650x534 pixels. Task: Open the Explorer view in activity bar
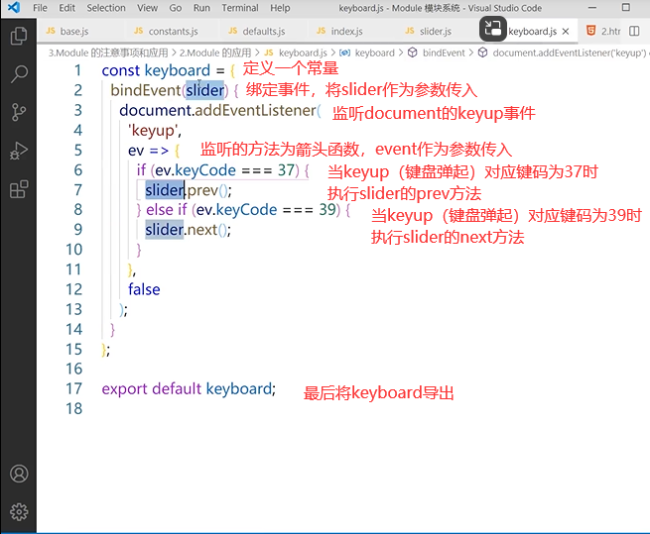coord(19,36)
